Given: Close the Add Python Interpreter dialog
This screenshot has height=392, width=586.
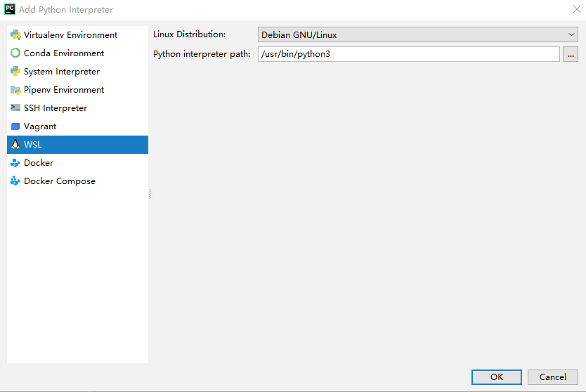Looking at the screenshot, I should point(577,9).
